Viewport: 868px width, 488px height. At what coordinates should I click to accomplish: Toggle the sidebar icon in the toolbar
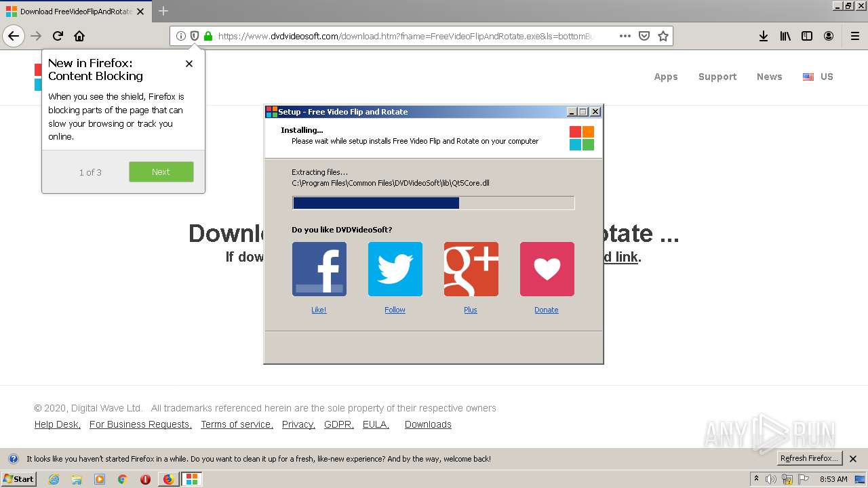pyautogui.click(x=807, y=36)
